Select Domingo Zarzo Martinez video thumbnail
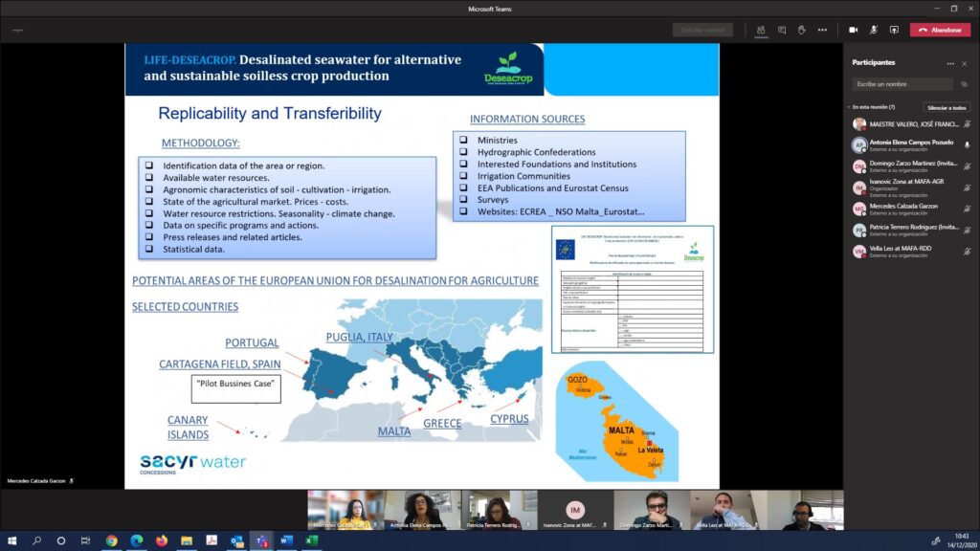The image size is (980, 551). (652, 510)
